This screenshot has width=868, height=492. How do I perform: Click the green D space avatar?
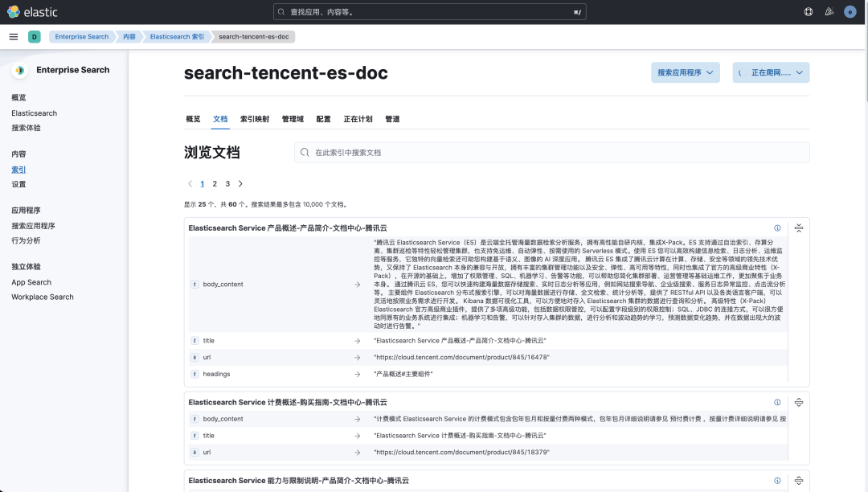coord(35,36)
